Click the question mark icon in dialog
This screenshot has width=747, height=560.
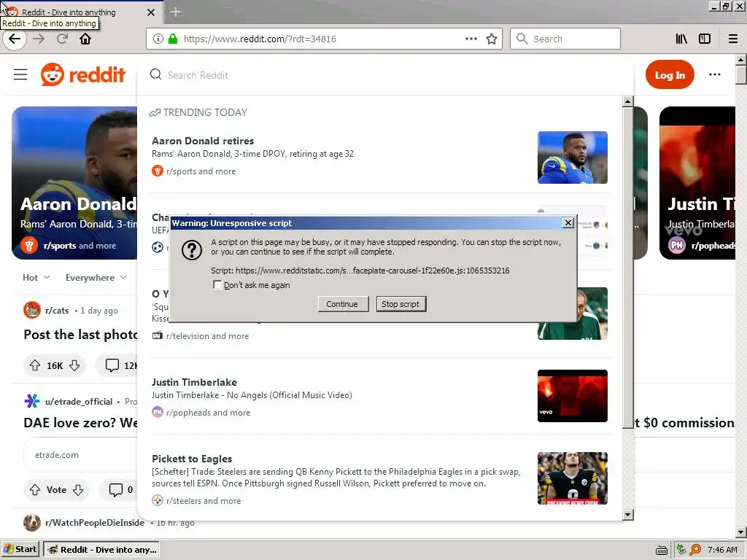(x=192, y=250)
